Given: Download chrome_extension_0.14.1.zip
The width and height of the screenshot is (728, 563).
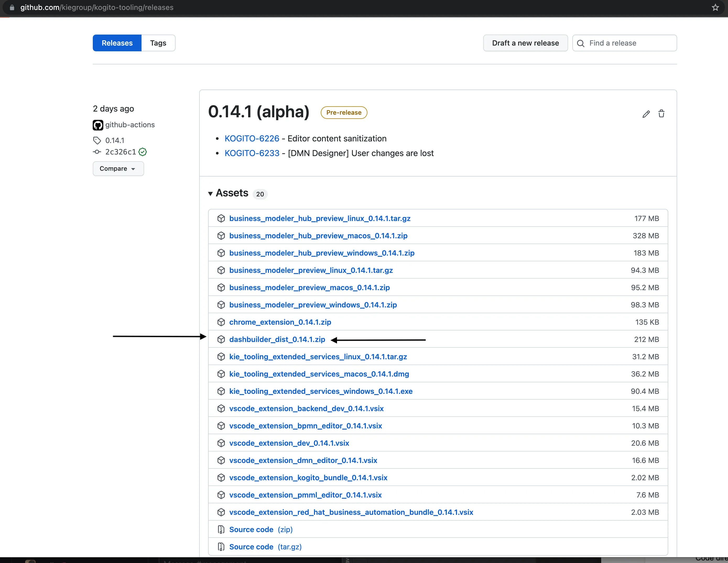Looking at the screenshot, I should tap(280, 322).
